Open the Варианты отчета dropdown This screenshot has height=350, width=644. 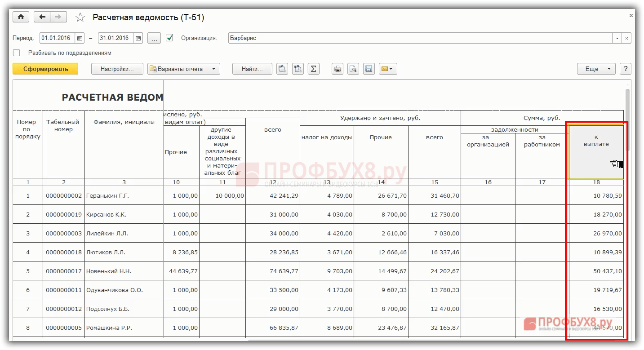point(183,69)
